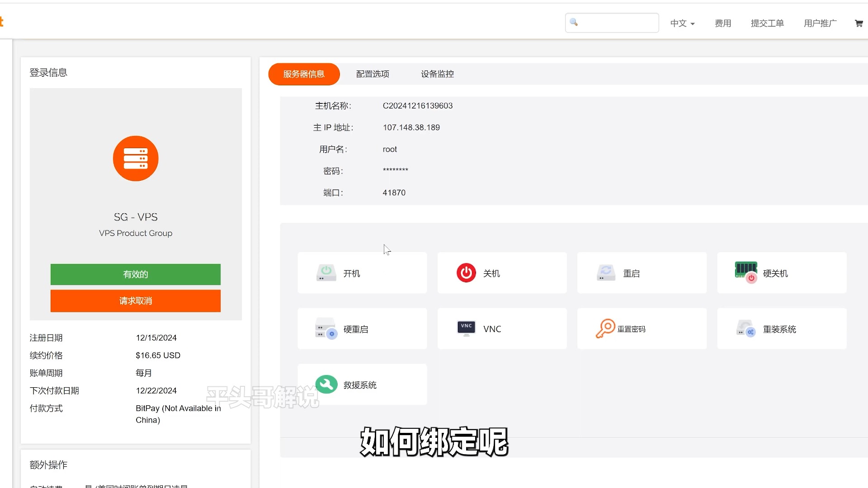Viewport: 868px width, 488px height.
Task: Click the SG - VPS product name
Action: click(136, 217)
